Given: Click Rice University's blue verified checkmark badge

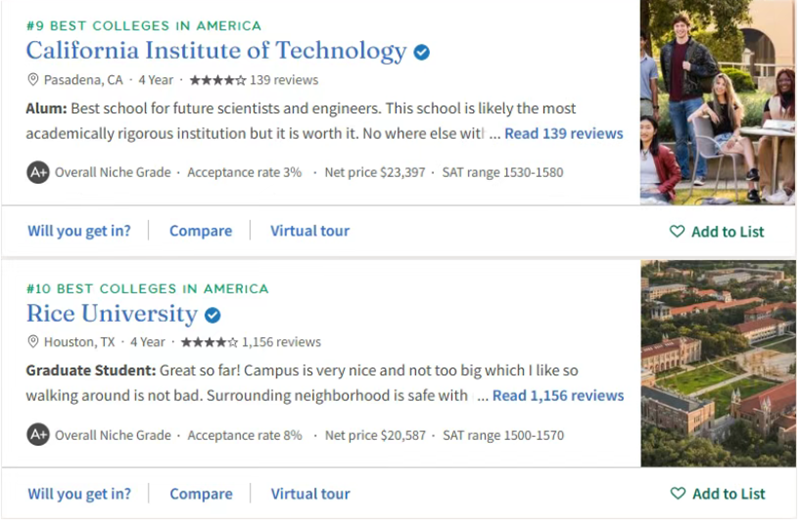Looking at the screenshot, I should pos(212,315).
